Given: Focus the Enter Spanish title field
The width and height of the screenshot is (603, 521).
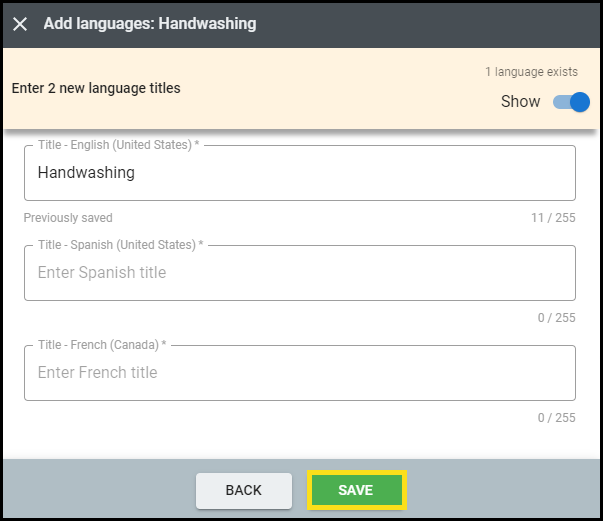Looking at the screenshot, I should 299,273.
